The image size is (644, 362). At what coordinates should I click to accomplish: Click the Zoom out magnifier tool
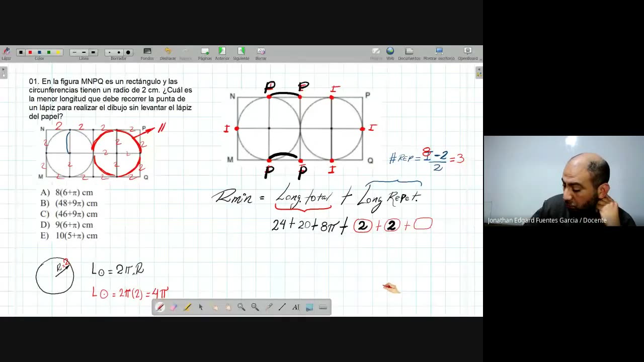(x=255, y=307)
